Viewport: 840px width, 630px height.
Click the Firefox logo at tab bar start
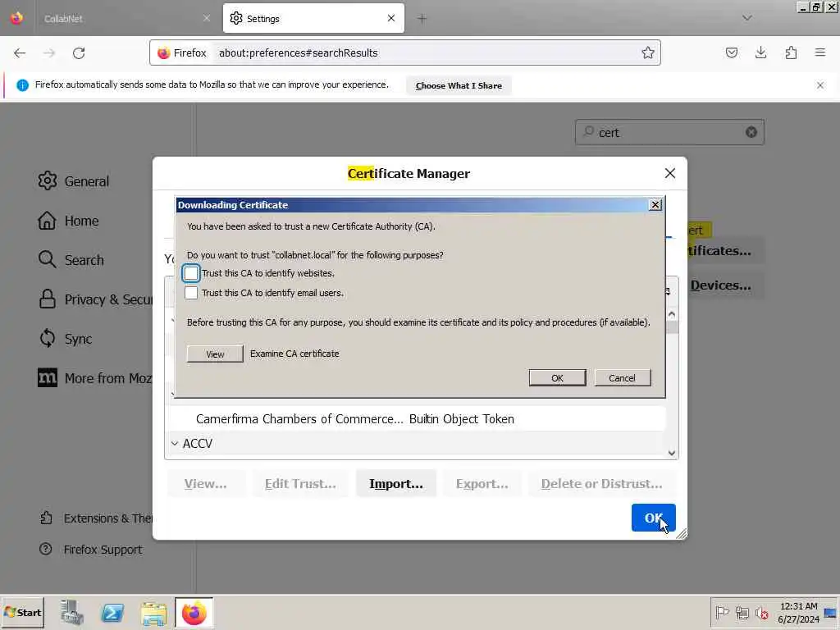click(x=16, y=18)
